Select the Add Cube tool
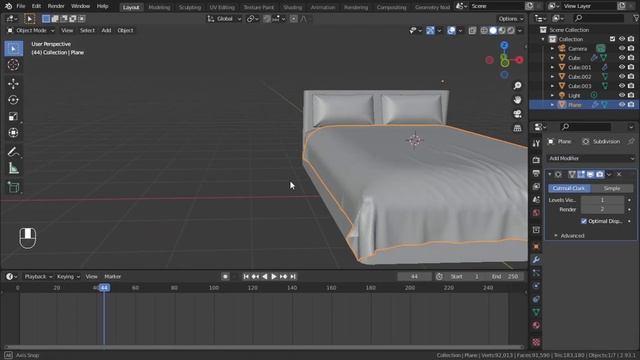This screenshot has width=640, height=360. 13,187
